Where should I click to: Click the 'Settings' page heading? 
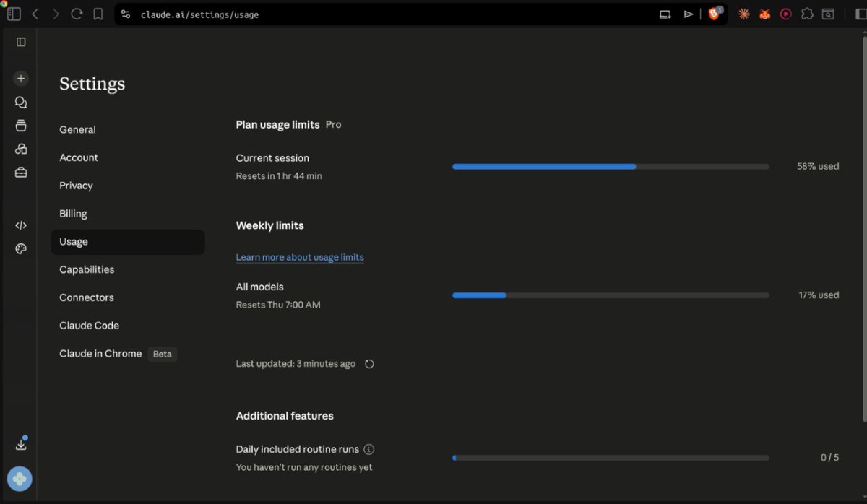coord(92,84)
